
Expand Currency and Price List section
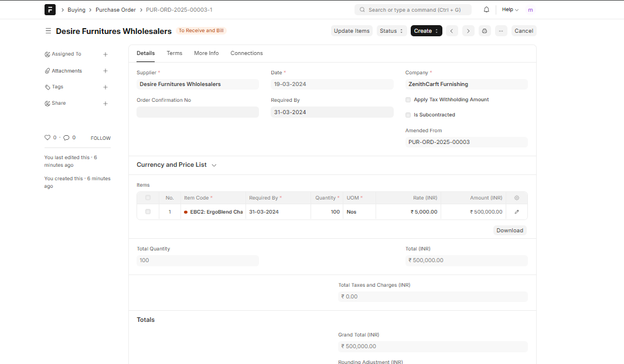pyautogui.click(x=176, y=165)
